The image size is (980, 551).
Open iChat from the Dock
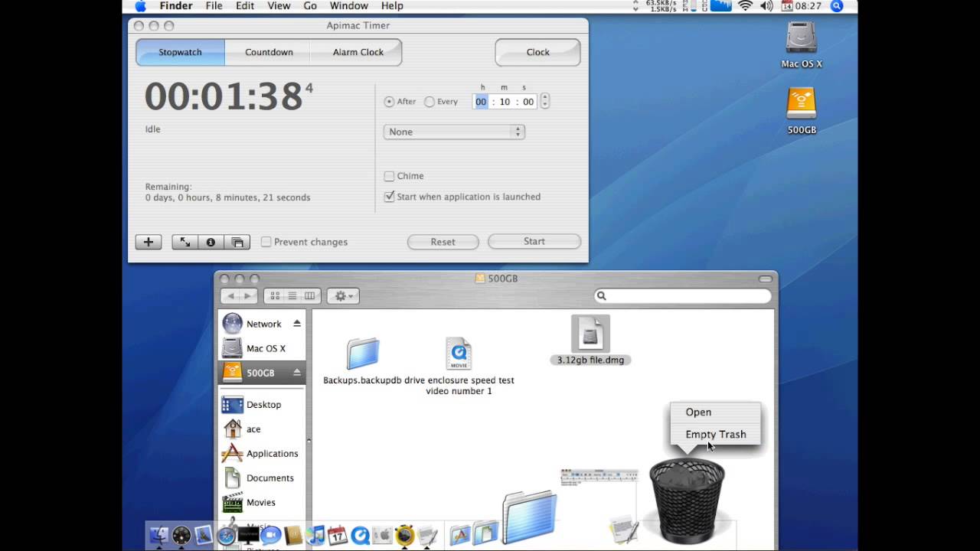pos(270,535)
